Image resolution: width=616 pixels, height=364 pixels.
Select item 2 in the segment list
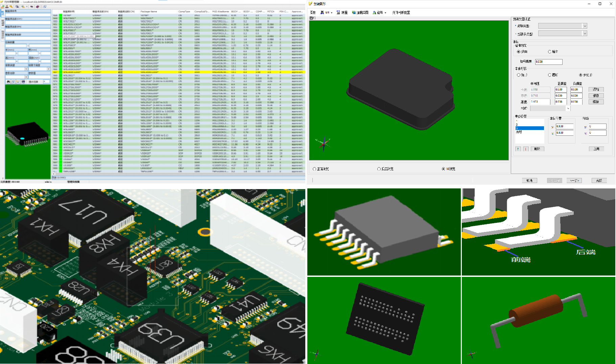pyautogui.click(x=530, y=125)
